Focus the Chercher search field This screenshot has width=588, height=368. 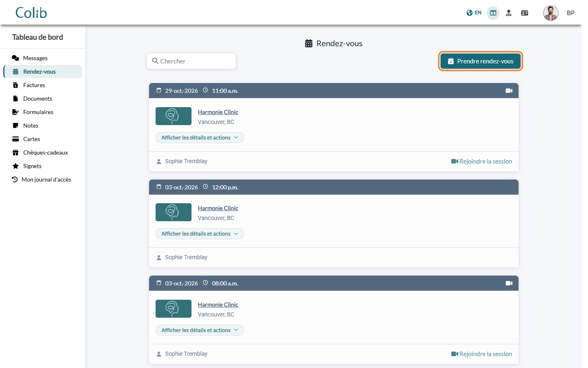pos(191,61)
